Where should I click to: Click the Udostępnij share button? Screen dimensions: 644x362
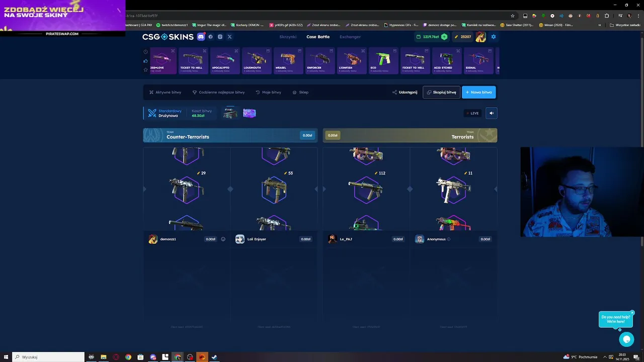[405, 92]
